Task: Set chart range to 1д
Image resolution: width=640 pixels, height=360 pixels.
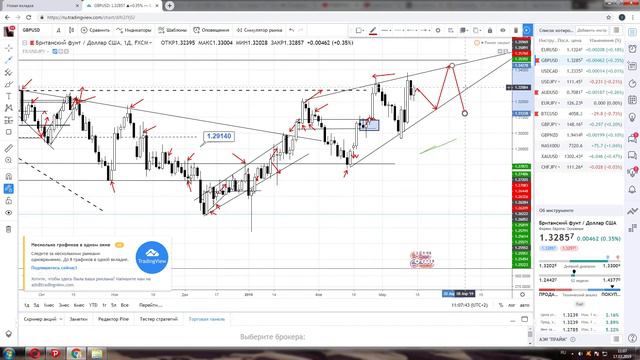Action: tap(27, 305)
